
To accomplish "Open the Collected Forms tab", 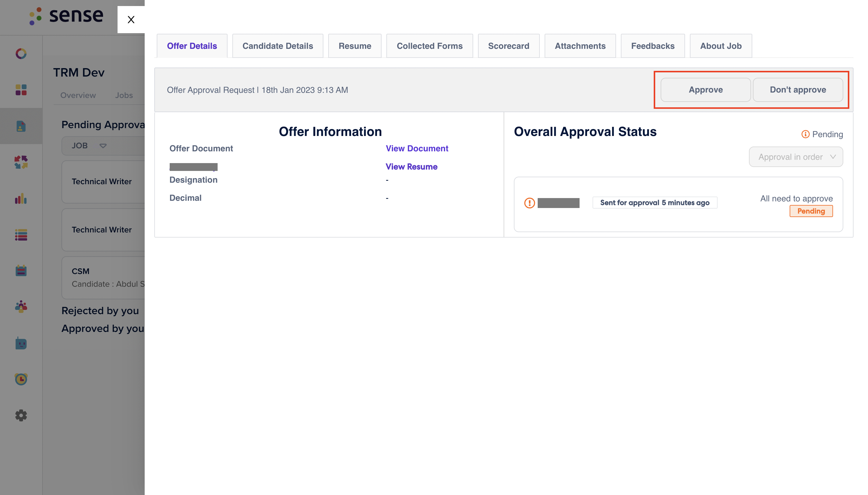I will coord(429,46).
